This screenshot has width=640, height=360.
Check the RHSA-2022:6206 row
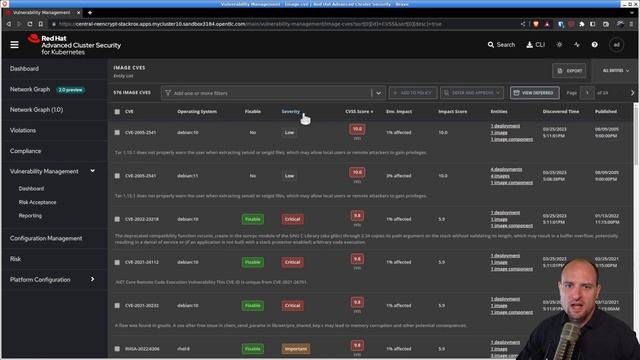pos(117,349)
